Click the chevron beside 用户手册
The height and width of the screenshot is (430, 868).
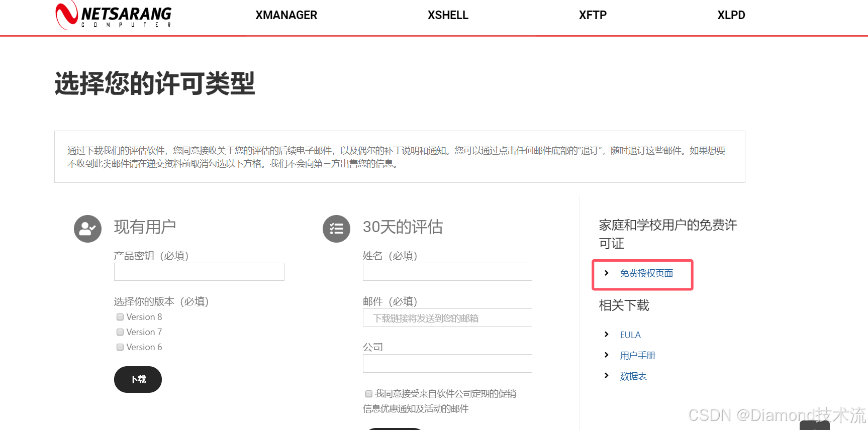(607, 355)
